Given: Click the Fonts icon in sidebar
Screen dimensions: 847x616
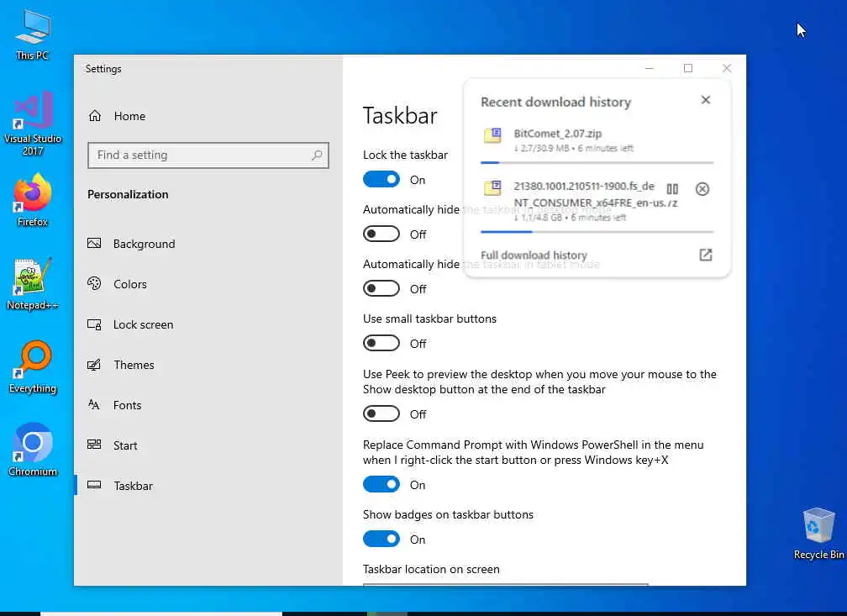Looking at the screenshot, I should click(94, 405).
